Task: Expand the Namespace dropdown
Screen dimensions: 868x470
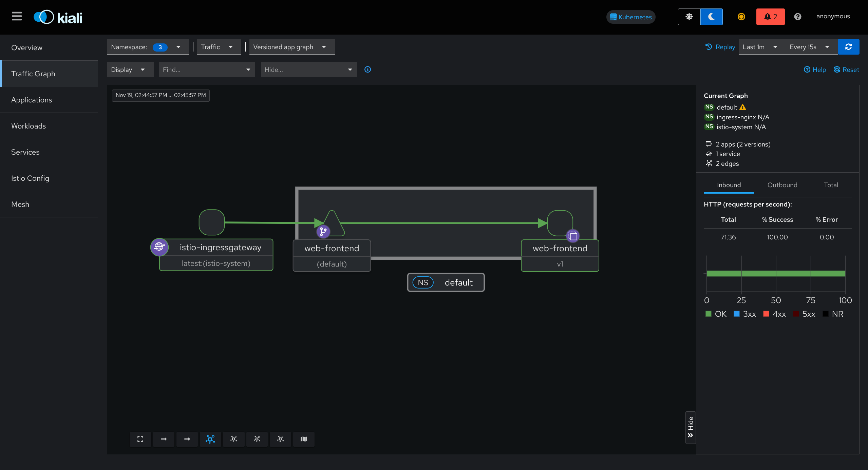Action: pyautogui.click(x=148, y=47)
